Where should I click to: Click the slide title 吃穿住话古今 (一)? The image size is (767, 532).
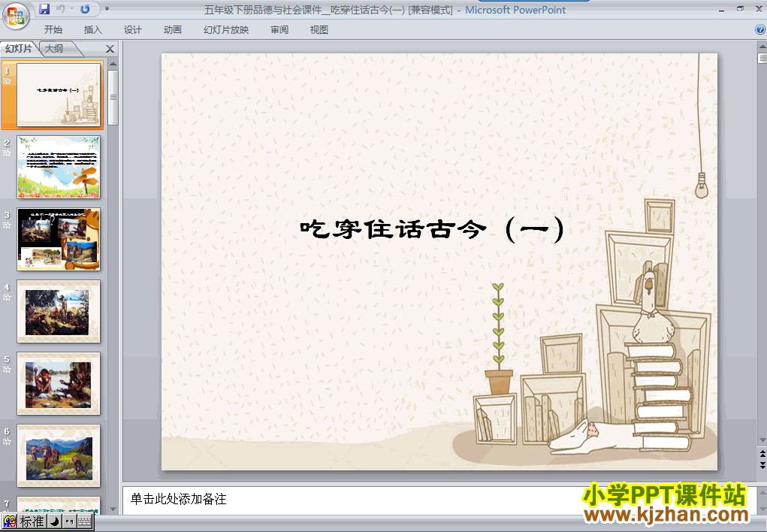tap(433, 229)
